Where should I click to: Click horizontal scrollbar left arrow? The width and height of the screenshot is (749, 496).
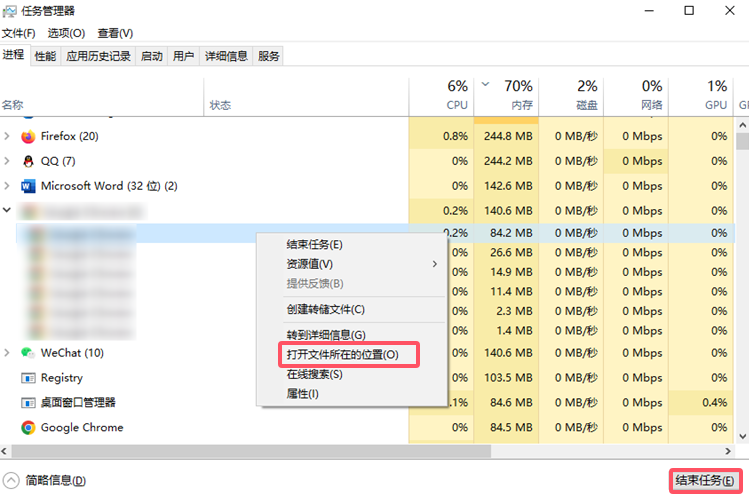[x=5, y=451]
